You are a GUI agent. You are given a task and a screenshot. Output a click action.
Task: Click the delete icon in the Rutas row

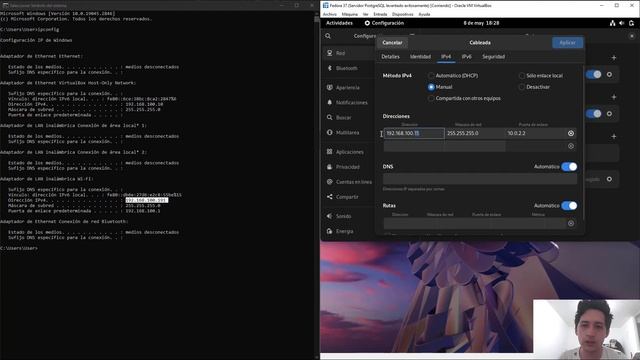pyautogui.click(x=571, y=223)
